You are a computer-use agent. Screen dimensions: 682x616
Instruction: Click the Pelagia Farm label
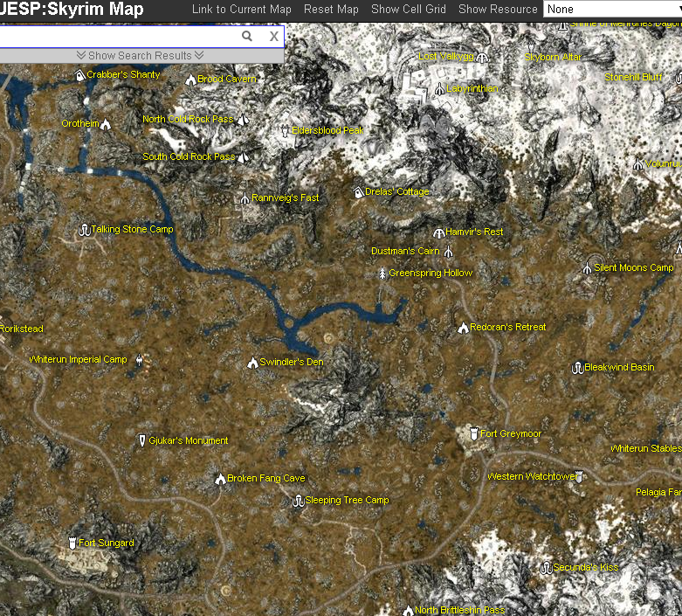coord(658,493)
